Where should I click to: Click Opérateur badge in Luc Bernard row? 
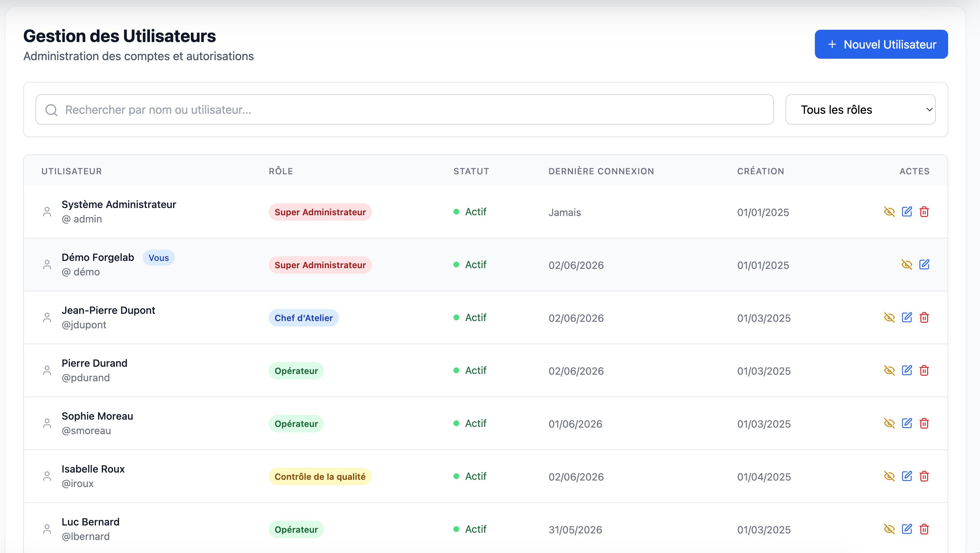296,529
